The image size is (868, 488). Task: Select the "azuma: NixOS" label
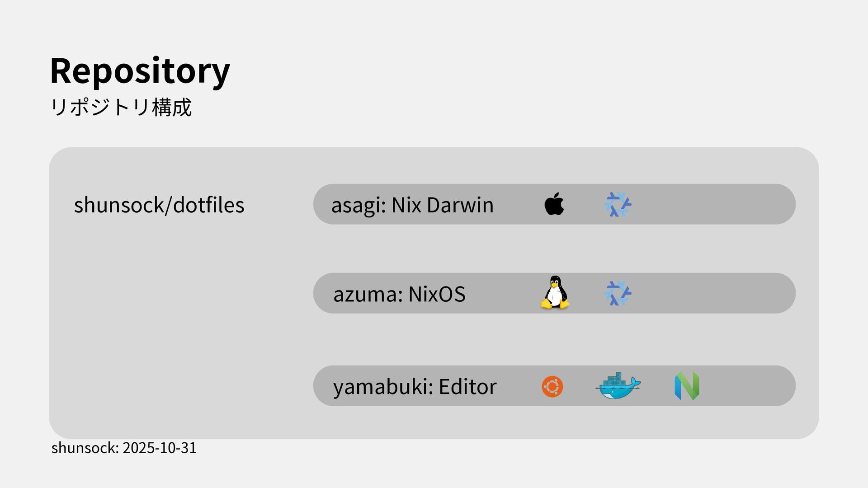click(x=399, y=294)
